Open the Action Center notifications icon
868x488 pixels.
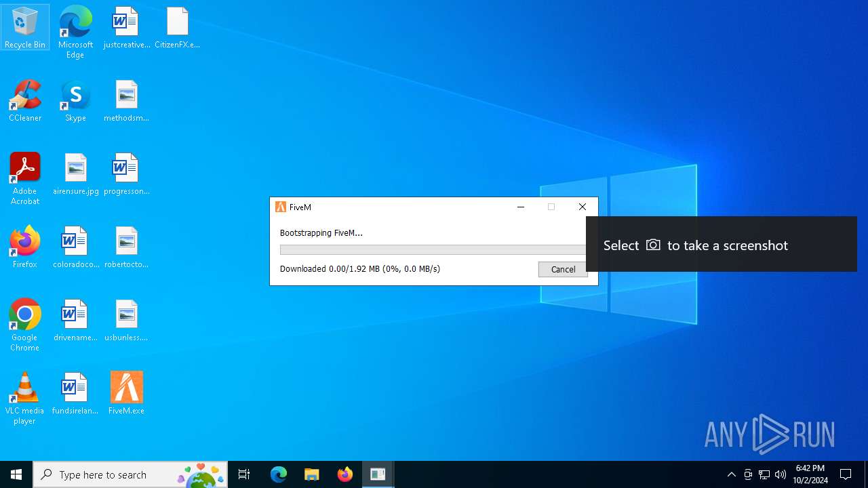point(846,474)
